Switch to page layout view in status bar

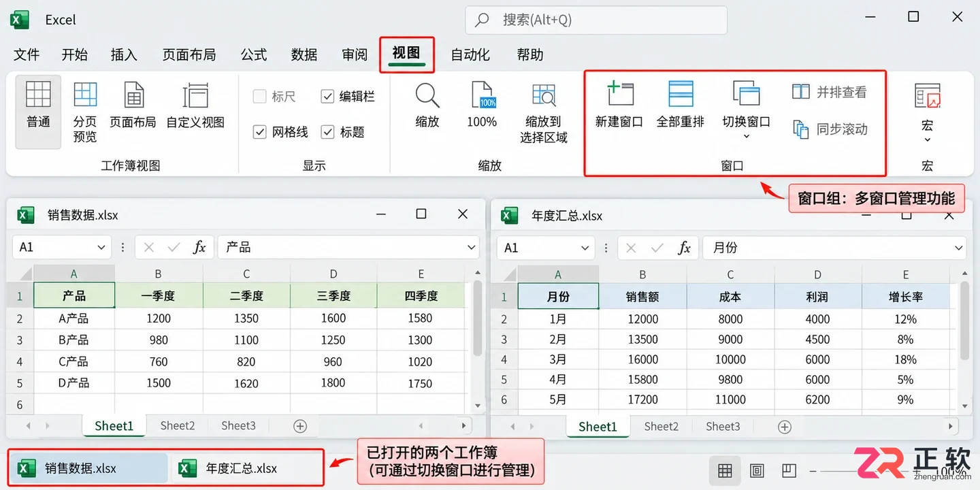coord(757,470)
